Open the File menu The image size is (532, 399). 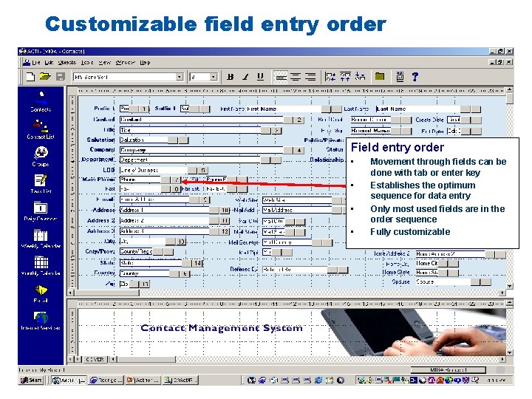coord(36,62)
